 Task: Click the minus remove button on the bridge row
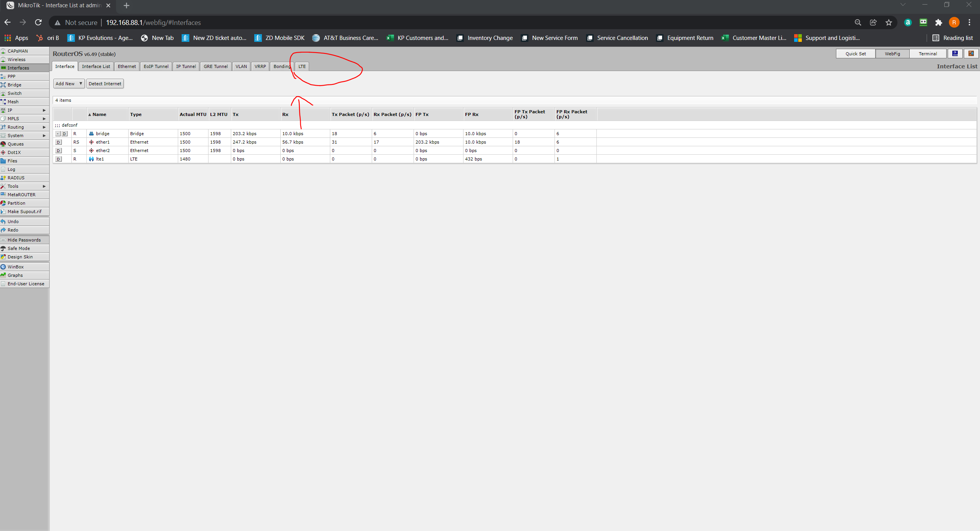pyautogui.click(x=58, y=134)
